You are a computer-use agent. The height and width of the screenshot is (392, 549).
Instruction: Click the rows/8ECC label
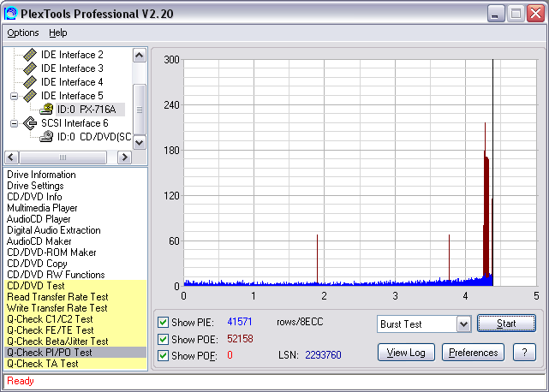(300, 322)
